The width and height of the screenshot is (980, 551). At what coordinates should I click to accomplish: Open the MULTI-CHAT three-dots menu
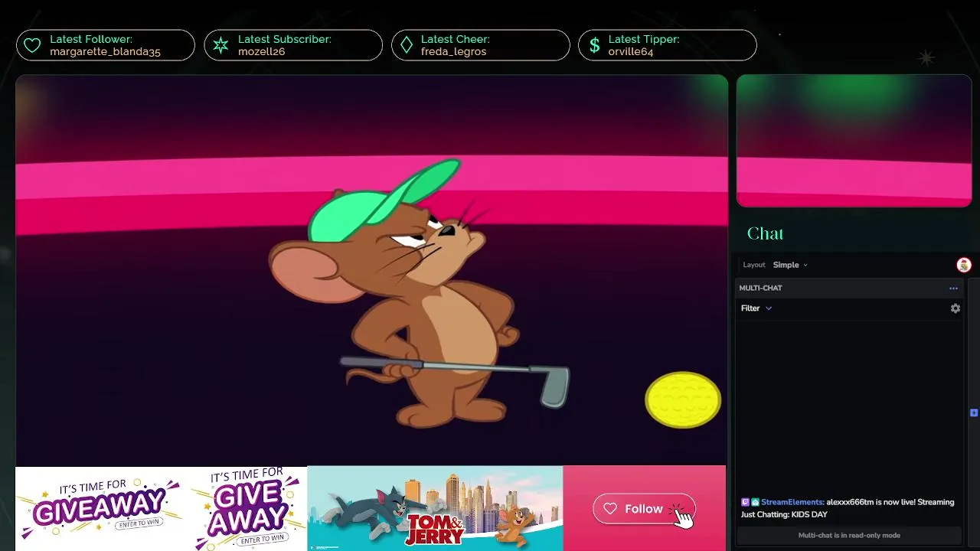953,289
